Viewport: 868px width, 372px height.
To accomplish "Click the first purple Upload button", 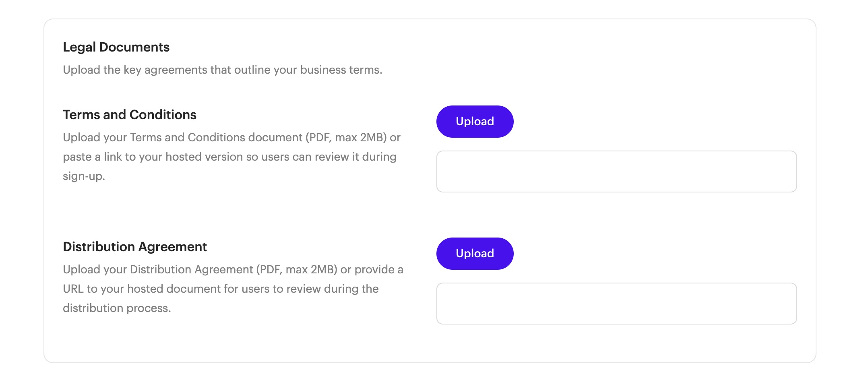I will click(x=475, y=122).
